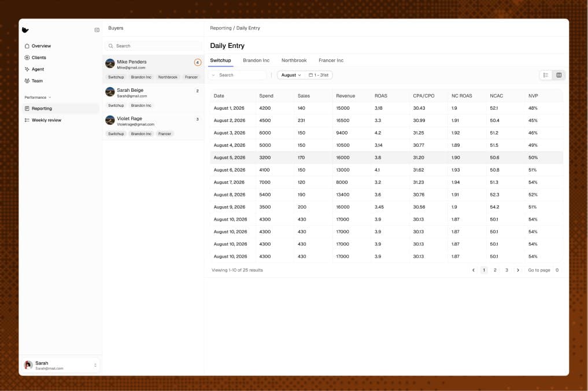Click the Overview icon in sidebar
This screenshot has height=391, width=588.
click(x=27, y=46)
